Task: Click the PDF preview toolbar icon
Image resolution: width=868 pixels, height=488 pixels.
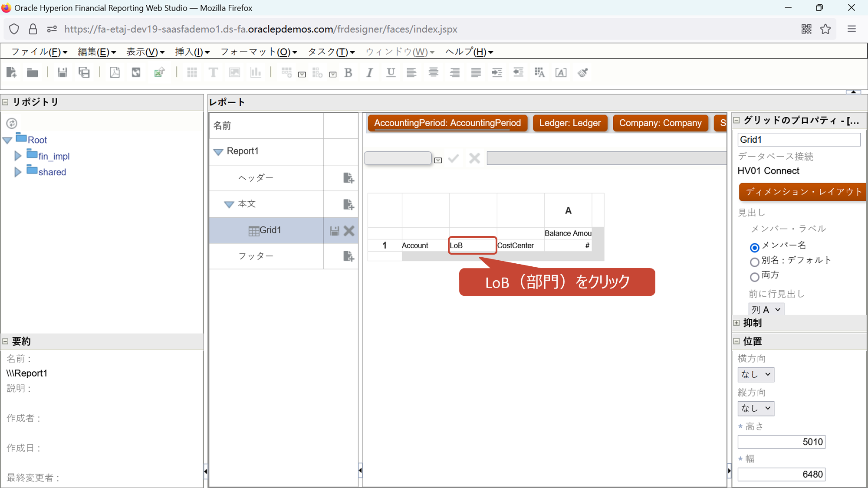Action: click(115, 72)
